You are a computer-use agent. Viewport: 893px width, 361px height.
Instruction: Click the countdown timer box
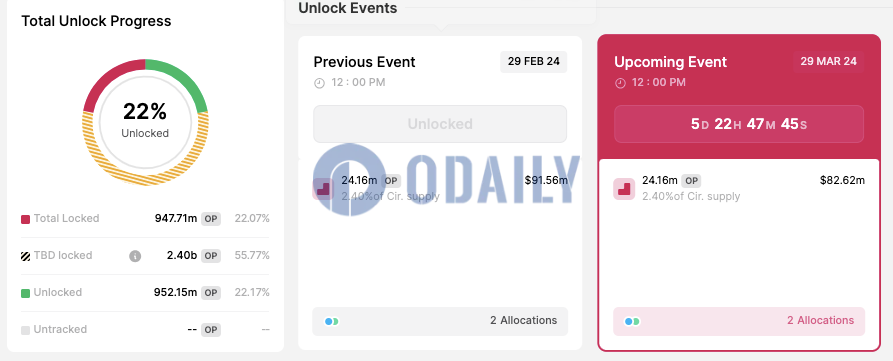click(x=739, y=124)
